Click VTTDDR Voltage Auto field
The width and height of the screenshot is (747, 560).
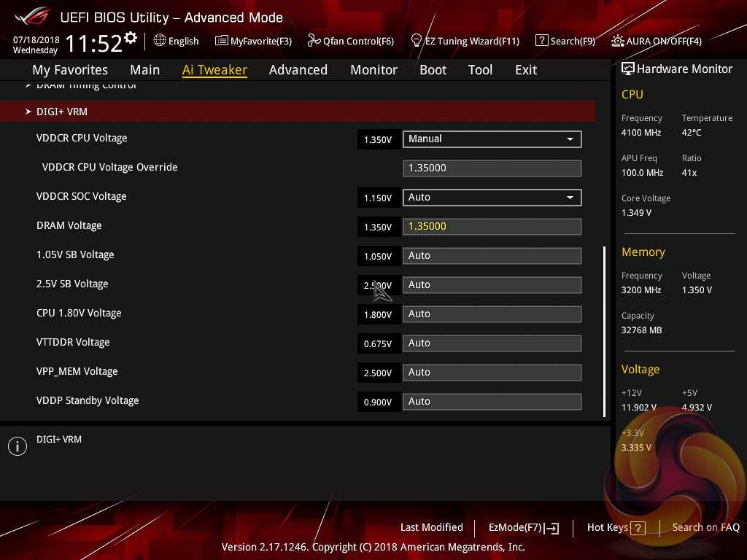click(x=492, y=343)
